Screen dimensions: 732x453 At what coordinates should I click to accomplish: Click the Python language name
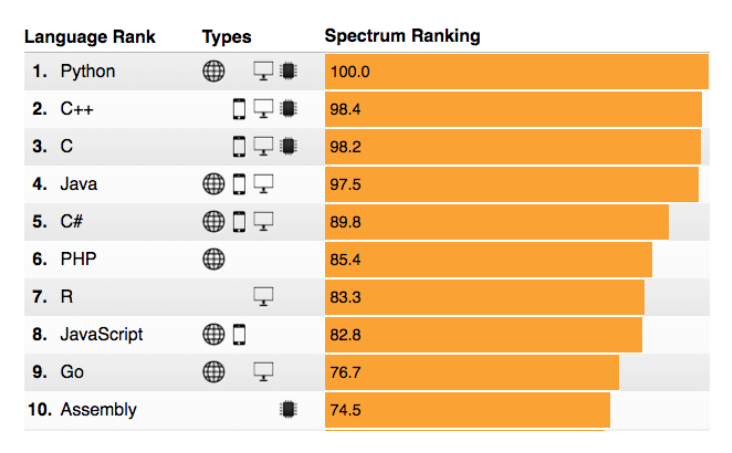[88, 72]
